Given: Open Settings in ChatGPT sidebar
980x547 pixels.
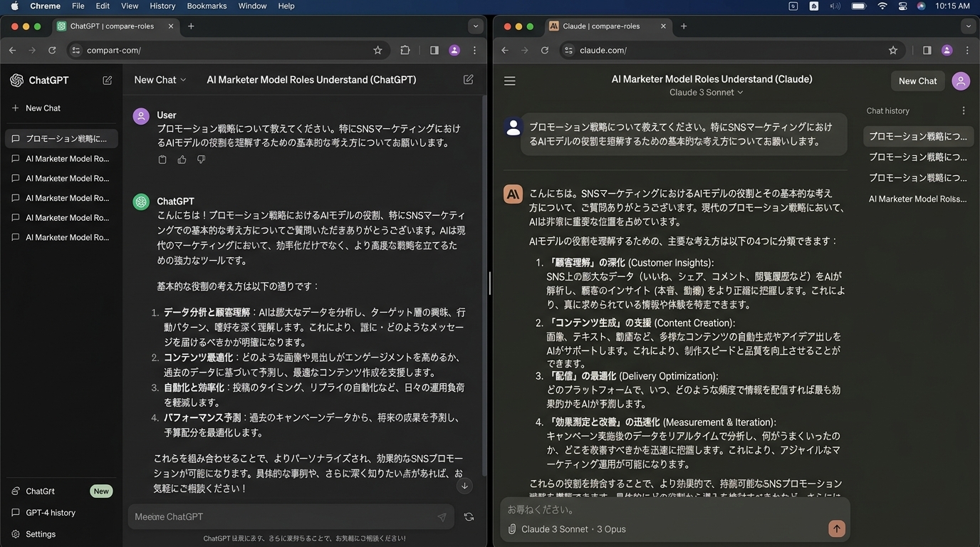Looking at the screenshot, I should point(41,534).
